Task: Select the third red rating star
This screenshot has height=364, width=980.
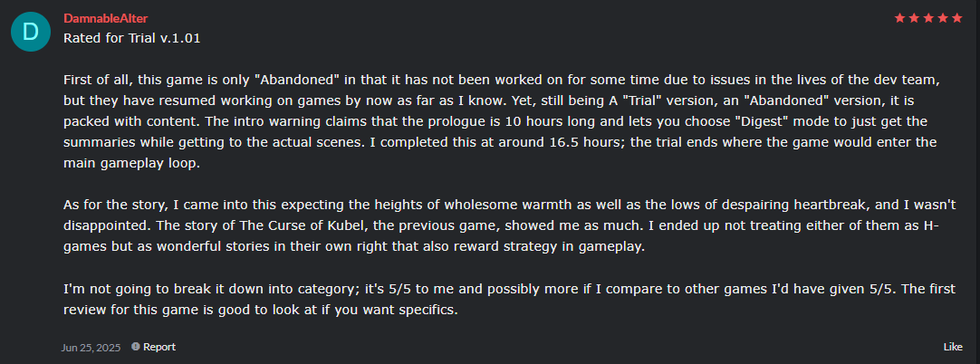Action: tap(928, 18)
